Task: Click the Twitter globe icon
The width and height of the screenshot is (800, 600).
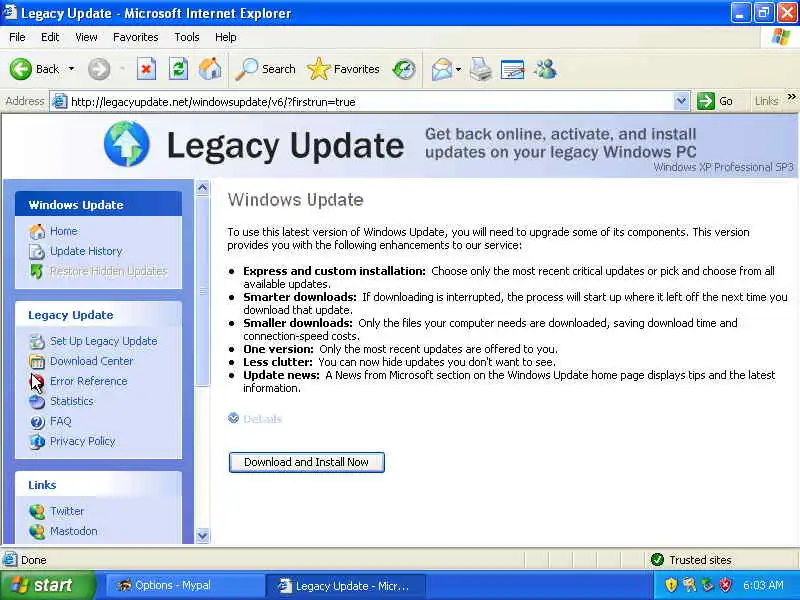Action: coord(37,511)
